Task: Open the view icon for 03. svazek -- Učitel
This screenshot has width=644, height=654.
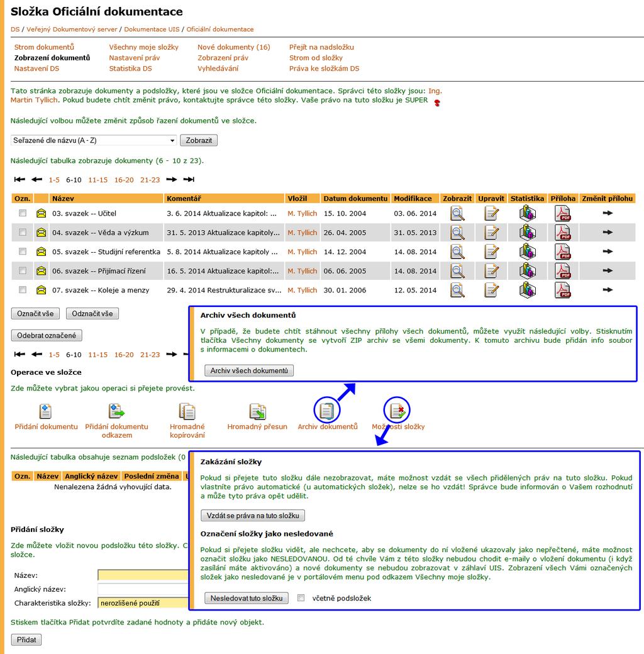Action: [x=457, y=214]
